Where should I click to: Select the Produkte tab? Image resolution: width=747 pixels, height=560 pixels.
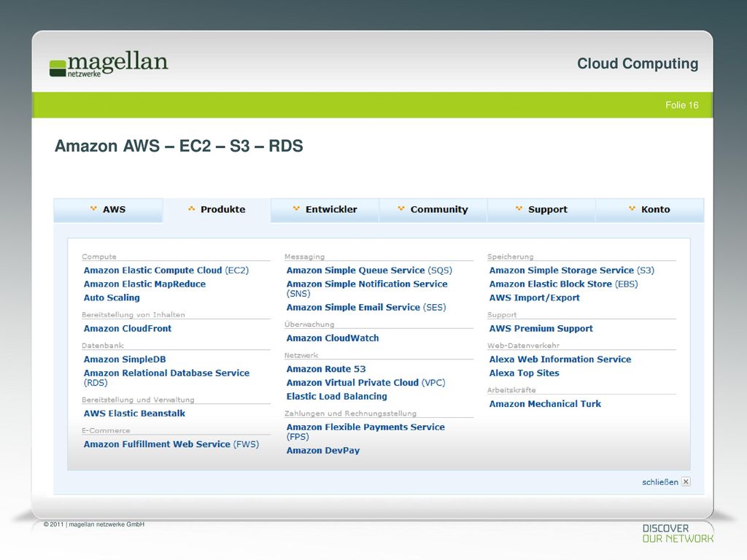(217, 209)
